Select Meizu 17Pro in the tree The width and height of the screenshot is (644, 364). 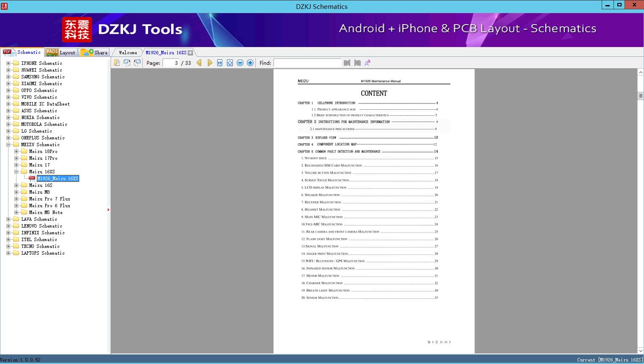43,158
